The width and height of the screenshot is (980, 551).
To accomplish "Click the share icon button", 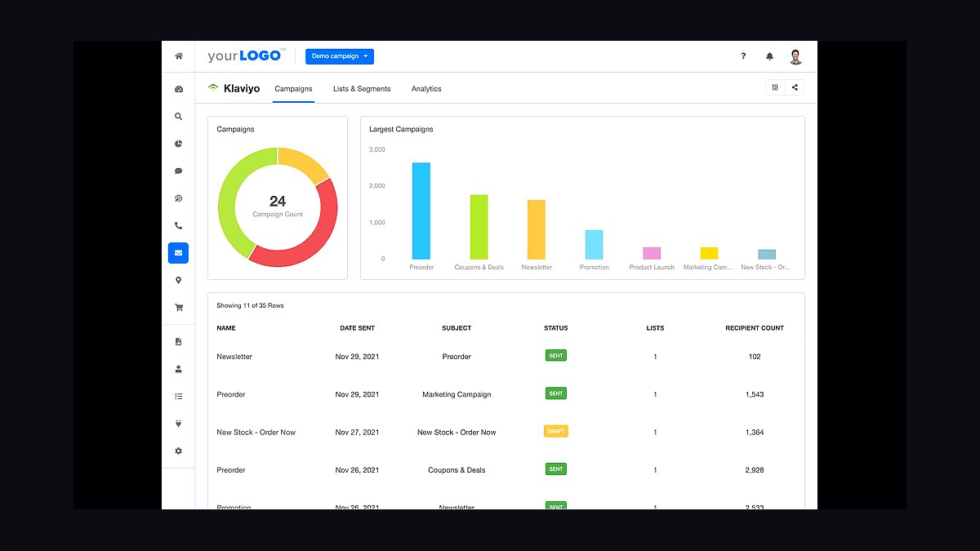I will tap(795, 87).
